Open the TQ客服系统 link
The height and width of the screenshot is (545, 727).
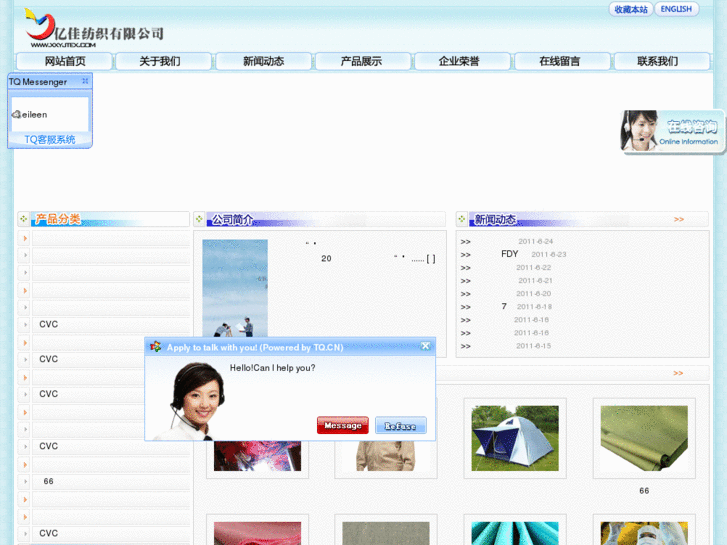pyautogui.click(x=50, y=140)
